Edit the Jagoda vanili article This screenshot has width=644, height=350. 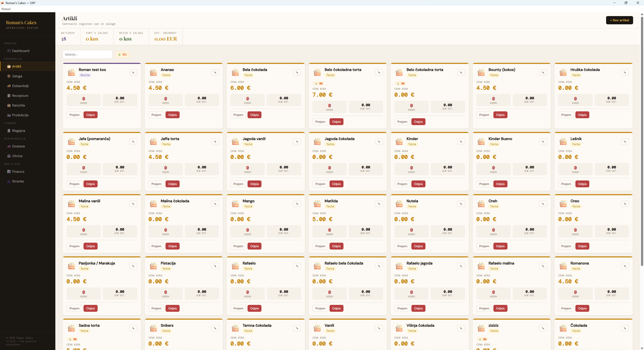click(x=297, y=142)
